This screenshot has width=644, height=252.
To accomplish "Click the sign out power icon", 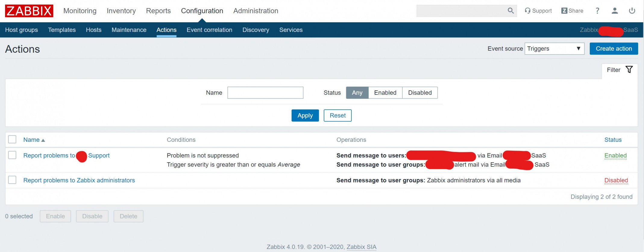I will click(632, 11).
